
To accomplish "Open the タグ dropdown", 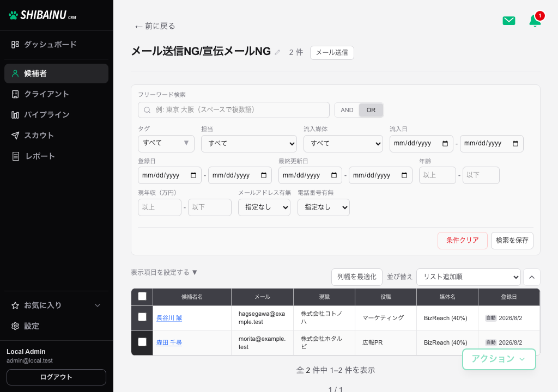I will click(166, 144).
